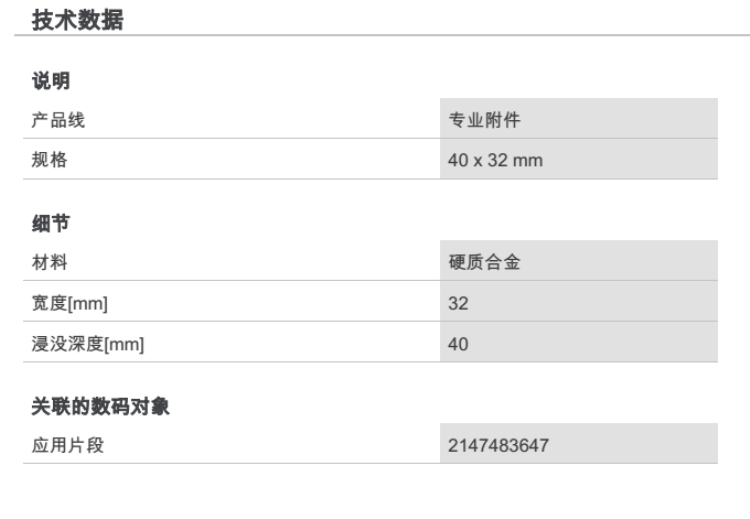This screenshot has height=519, width=750.
Task: Select the 浸没深度[mm] row label
Action: coord(89,345)
